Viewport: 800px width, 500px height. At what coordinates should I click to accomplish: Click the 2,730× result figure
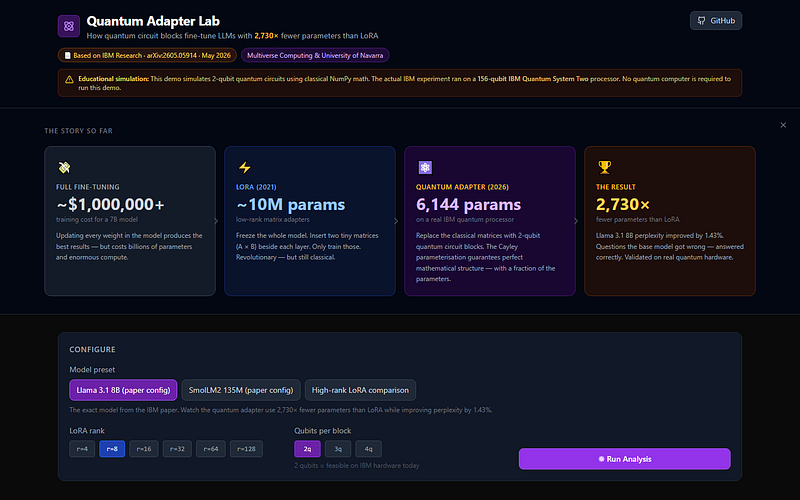[x=623, y=205]
